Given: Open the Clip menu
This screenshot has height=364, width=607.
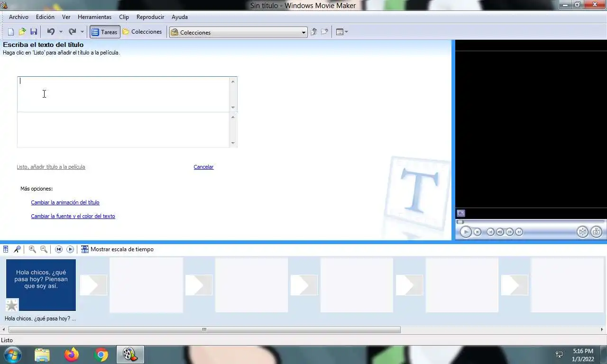Looking at the screenshot, I should [124, 17].
